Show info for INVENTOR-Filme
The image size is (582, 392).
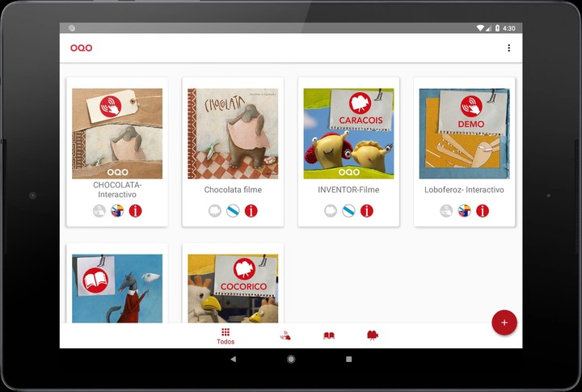click(367, 211)
